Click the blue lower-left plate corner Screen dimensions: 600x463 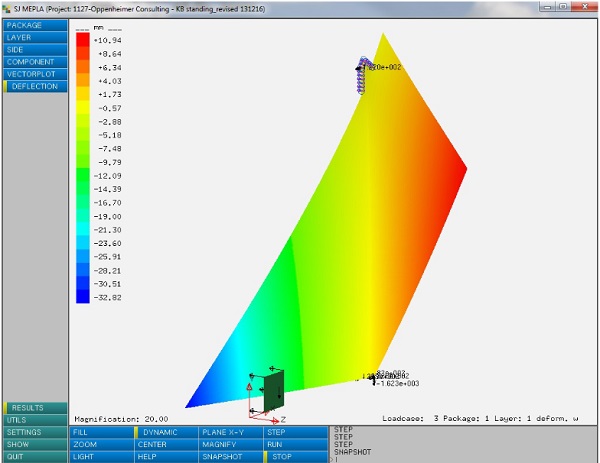[x=188, y=406]
